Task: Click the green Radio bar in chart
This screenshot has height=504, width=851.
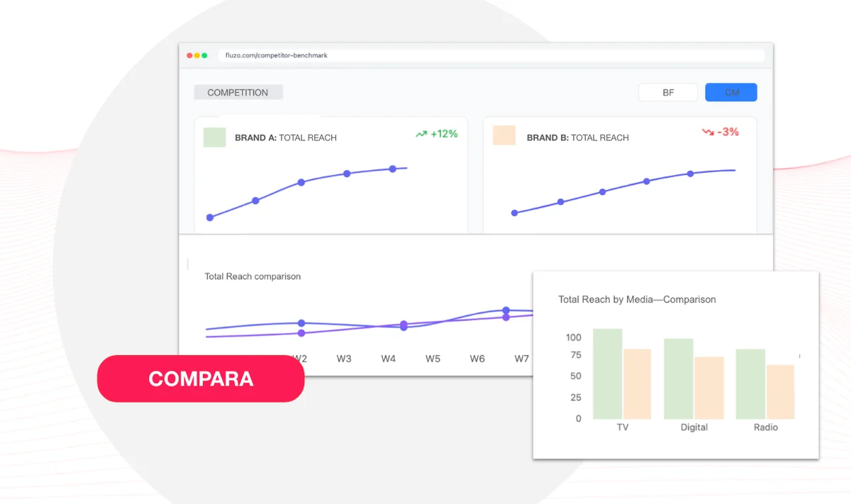Action: point(750,383)
